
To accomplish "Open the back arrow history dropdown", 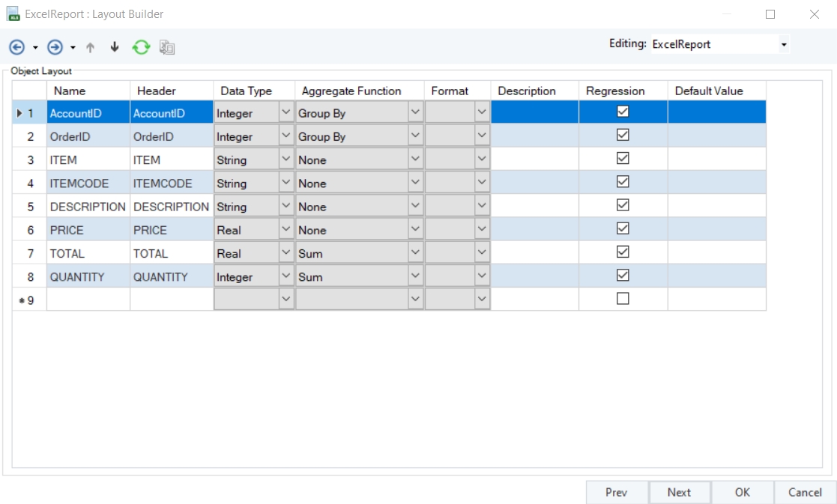I will pos(35,48).
